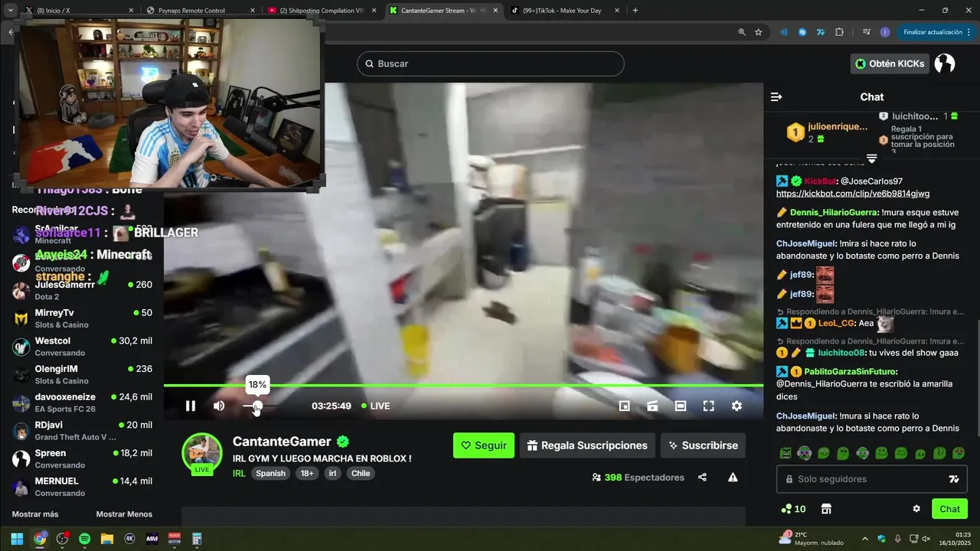Report the stream via the warning triangle icon
Viewport: 980px width, 551px height.
[733, 478]
